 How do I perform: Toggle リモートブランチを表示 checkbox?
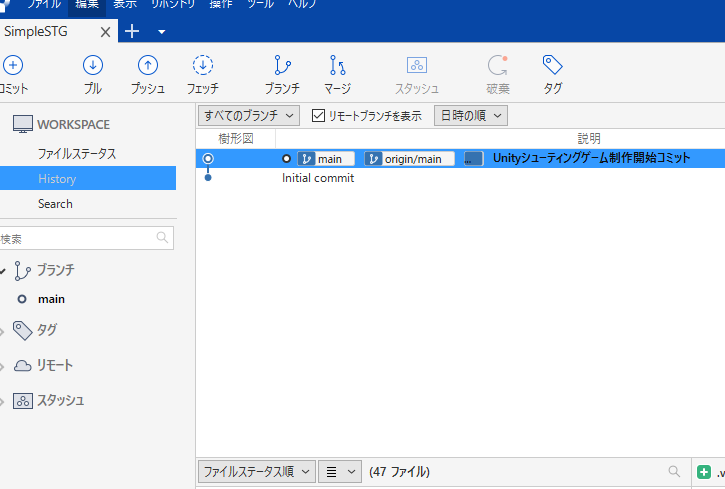pyautogui.click(x=318, y=116)
